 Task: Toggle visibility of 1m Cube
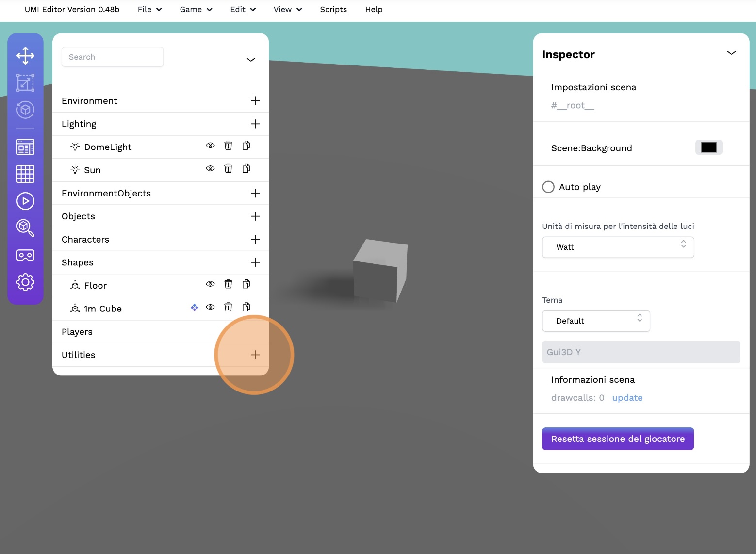click(x=210, y=307)
